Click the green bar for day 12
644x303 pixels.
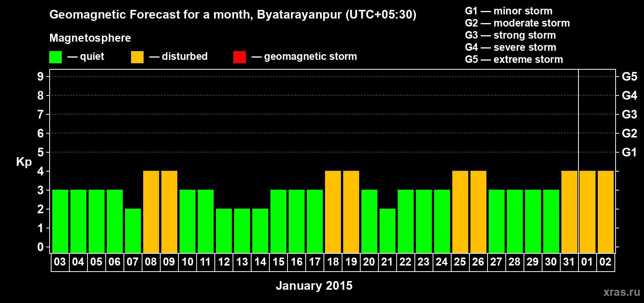pyautogui.click(x=224, y=231)
